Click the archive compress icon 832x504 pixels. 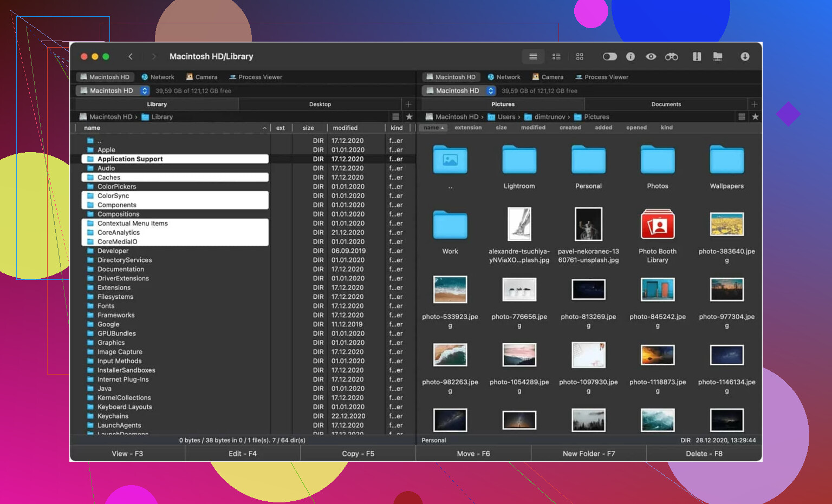697,57
